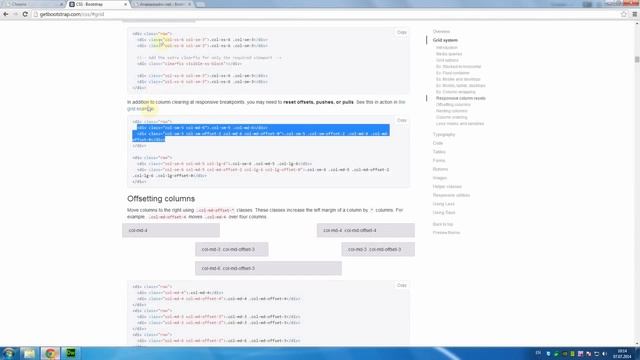Copy the first code block with Copy
The height and width of the screenshot is (360, 640).
(x=402, y=32)
